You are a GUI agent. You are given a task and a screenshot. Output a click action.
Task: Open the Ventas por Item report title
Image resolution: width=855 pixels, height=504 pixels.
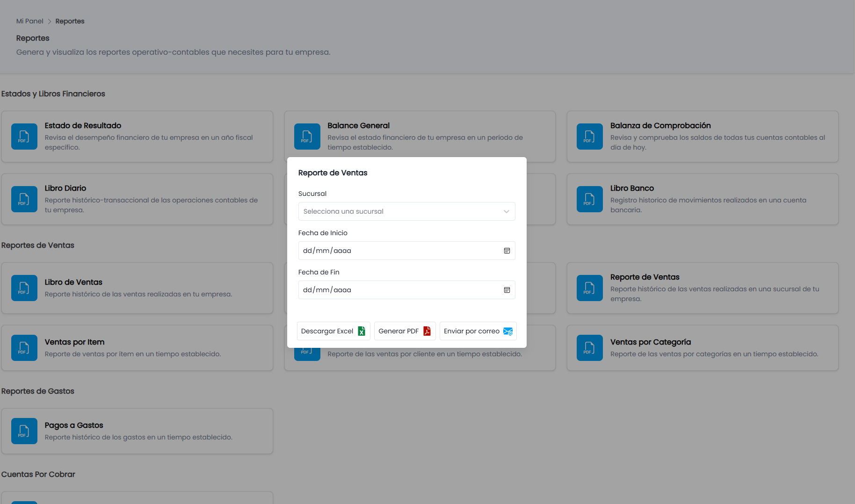tap(74, 342)
